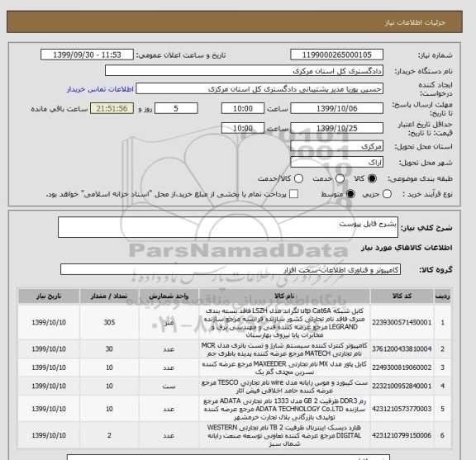The width and height of the screenshot is (476, 460).
Task: Click item code 3761200433810004
Action: pos(402,349)
